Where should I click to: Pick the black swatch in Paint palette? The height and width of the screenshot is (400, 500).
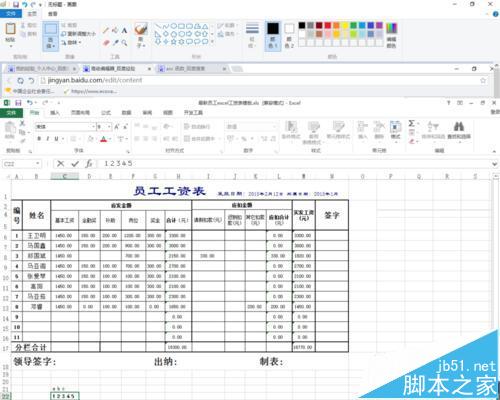302,25
